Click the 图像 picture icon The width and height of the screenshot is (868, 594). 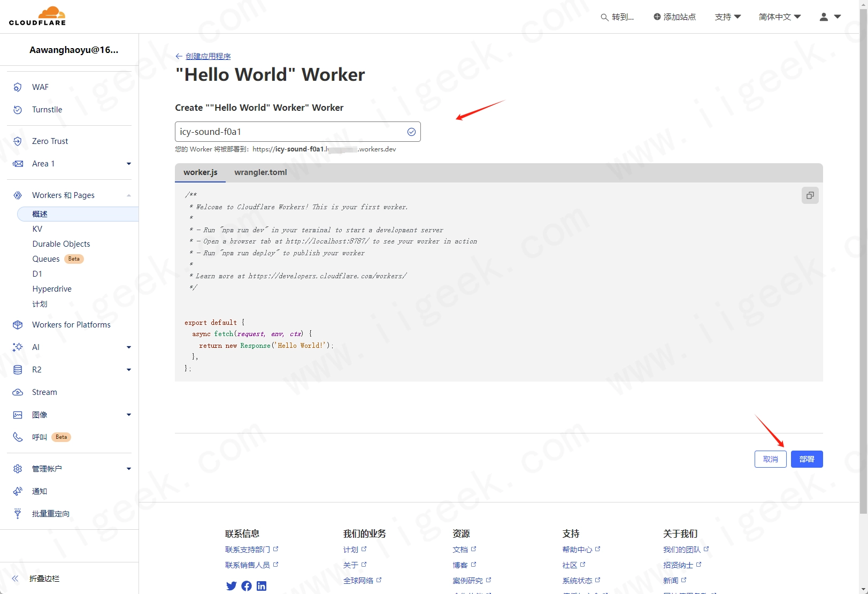18,415
